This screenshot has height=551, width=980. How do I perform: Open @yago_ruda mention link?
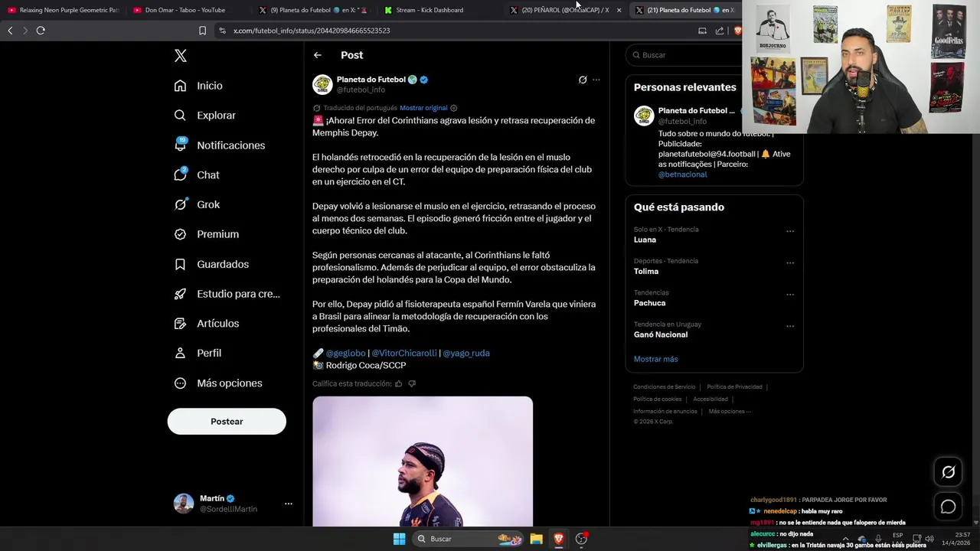tap(466, 353)
